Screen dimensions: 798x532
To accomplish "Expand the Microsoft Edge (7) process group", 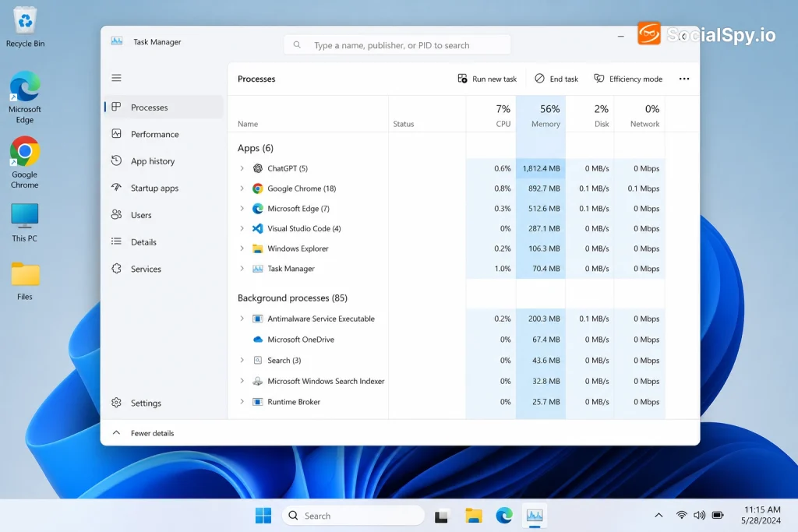I will (x=242, y=209).
